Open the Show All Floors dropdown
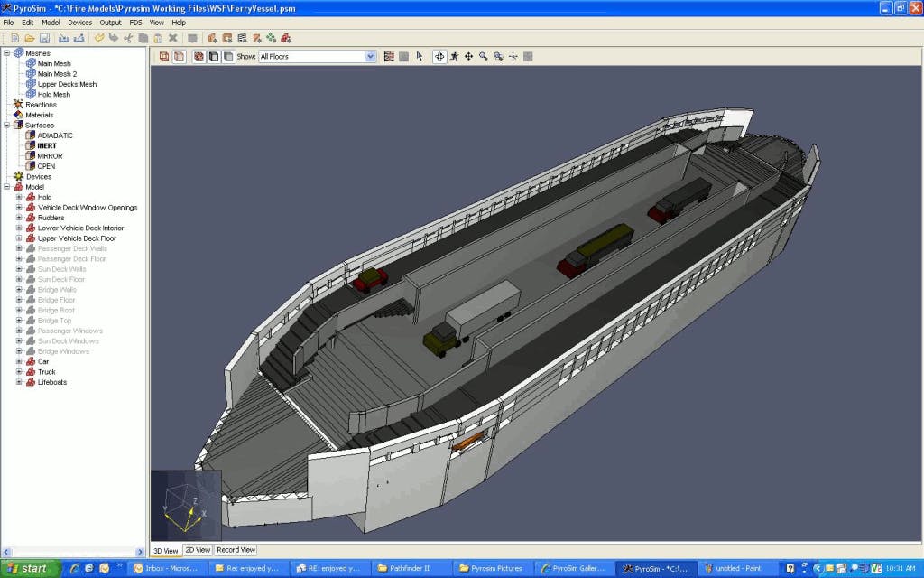Viewport: 924px width, 578px height. coord(370,56)
